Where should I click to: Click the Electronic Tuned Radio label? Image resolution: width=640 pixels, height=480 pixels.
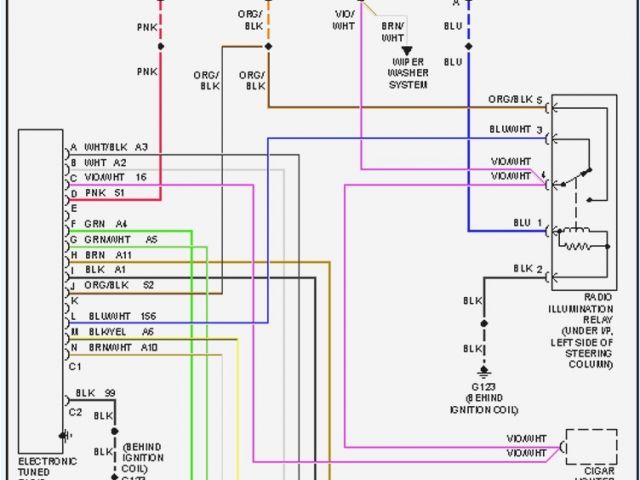(x=46, y=468)
